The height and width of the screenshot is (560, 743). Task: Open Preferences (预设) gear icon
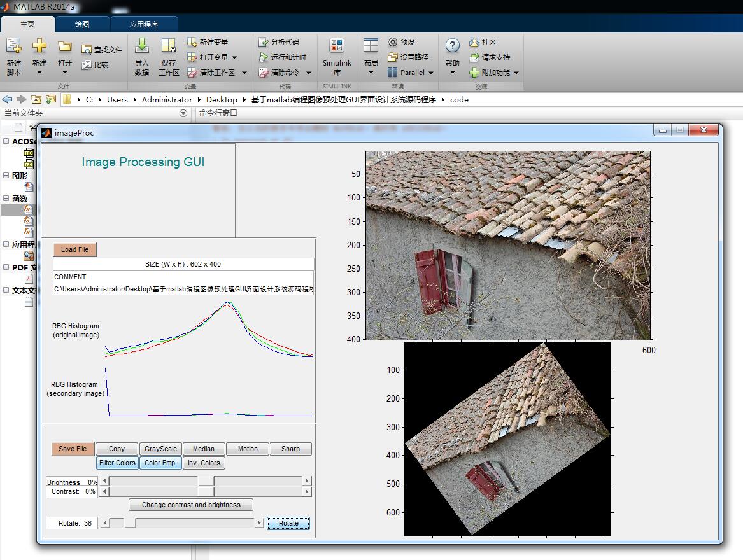[x=392, y=42]
